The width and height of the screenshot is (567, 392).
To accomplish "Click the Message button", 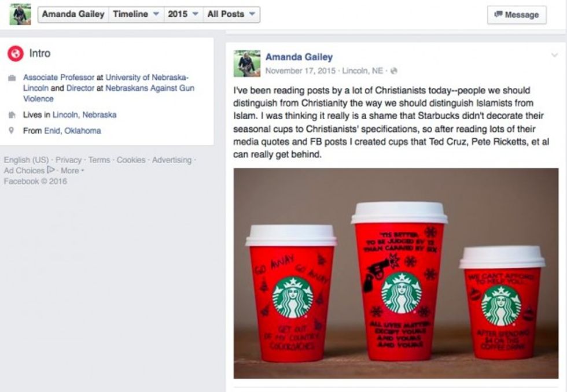I will (517, 15).
